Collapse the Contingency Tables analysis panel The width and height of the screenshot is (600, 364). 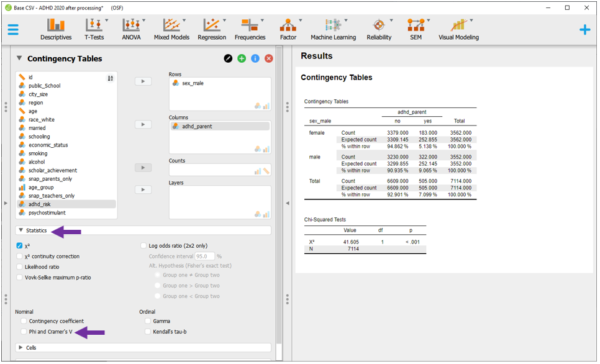19,58
